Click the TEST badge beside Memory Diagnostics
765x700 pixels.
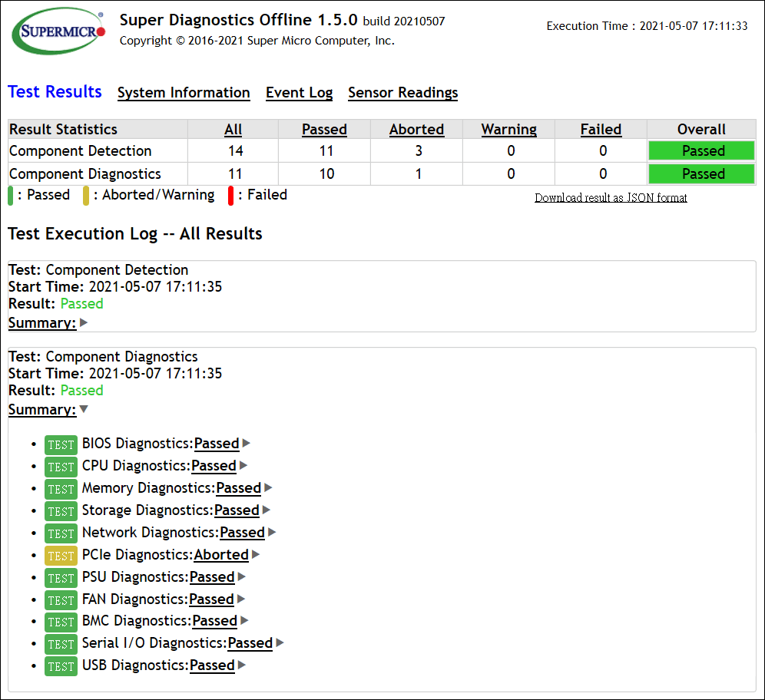61,489
